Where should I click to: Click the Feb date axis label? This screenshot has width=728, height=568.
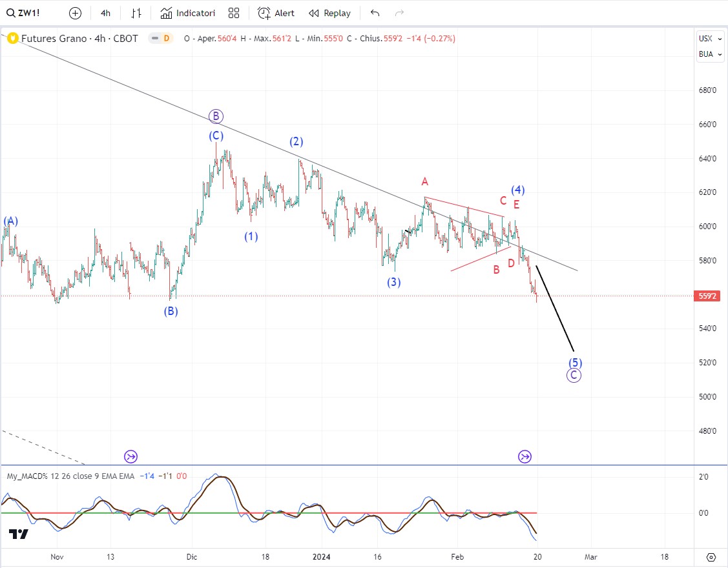[x=457, y=557]
